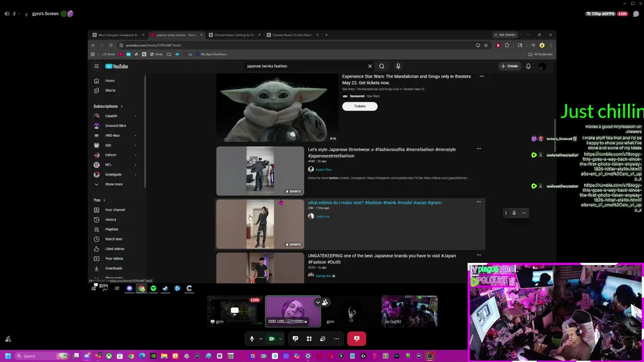
Task: Switch to japense twinks fashion YouTube tab
Action: 176,35
